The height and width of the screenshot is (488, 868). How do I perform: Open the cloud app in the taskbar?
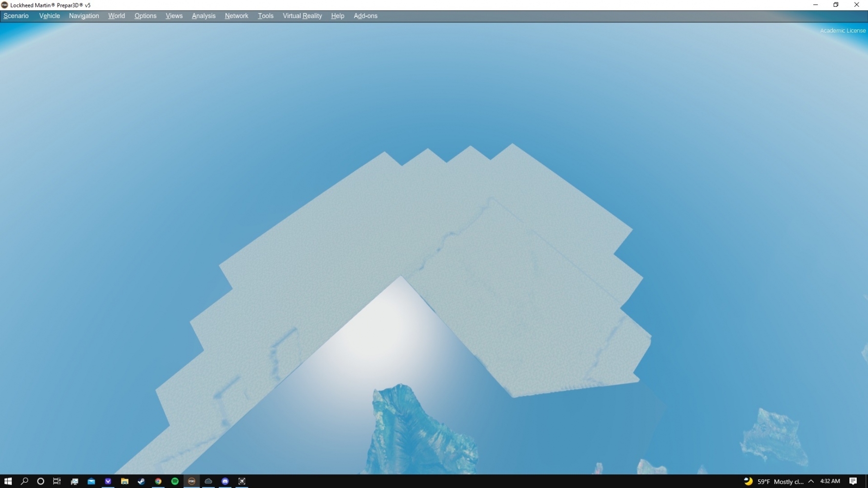(208, 481)
